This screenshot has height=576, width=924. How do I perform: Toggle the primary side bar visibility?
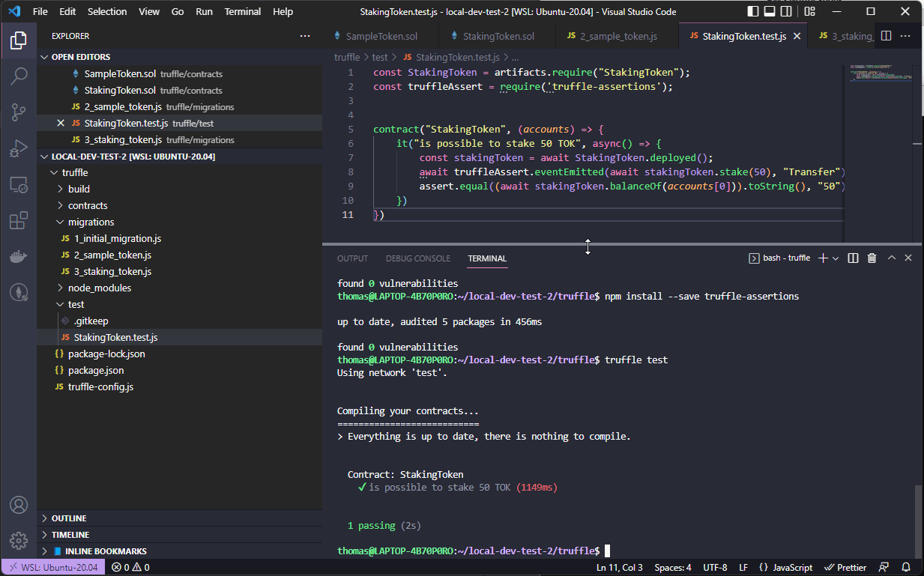pos(753,11)
